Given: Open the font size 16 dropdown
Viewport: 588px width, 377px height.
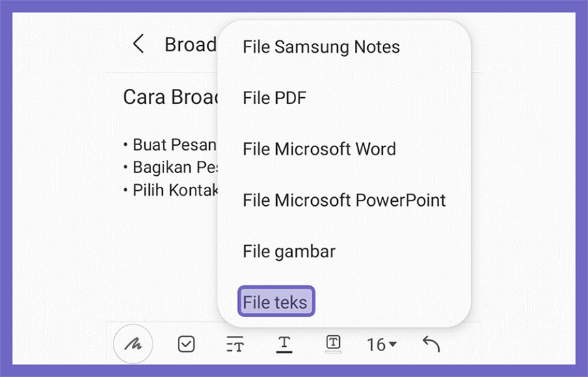Looking at the screenshot, I should point(382,344).
